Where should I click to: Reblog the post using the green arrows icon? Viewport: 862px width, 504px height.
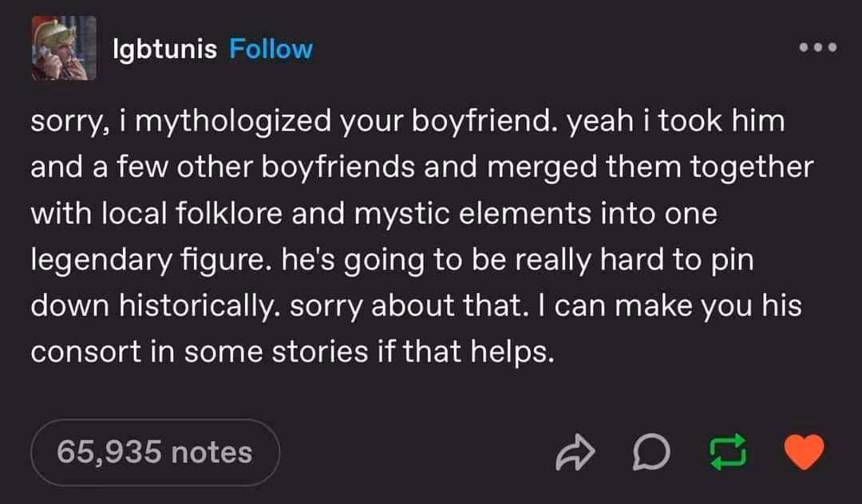click(x=728, y=452)
